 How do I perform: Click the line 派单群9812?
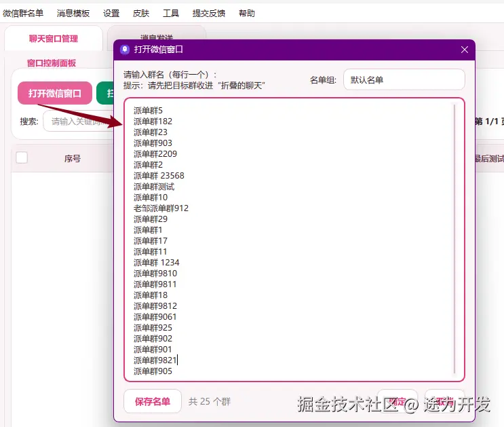click(x=155, y=306)
